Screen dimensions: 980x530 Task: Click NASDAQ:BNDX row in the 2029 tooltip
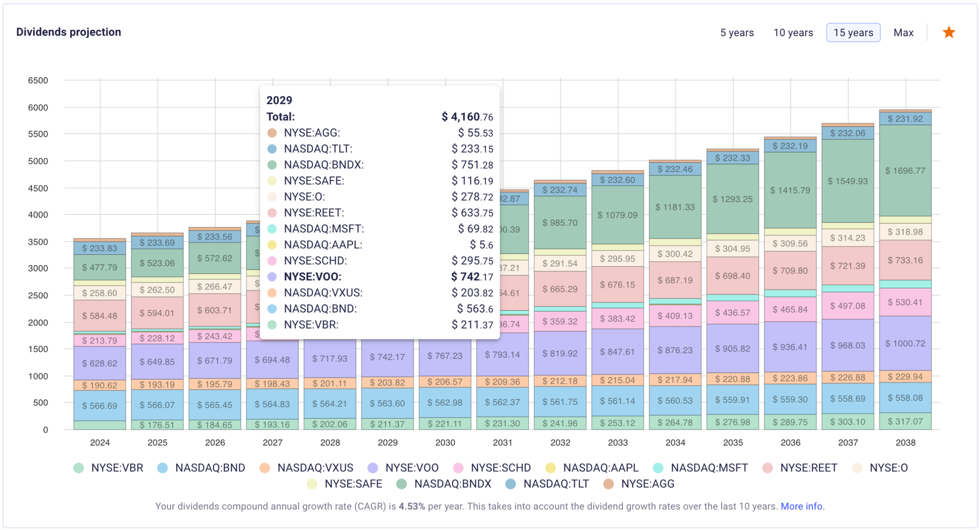[380, 165]
